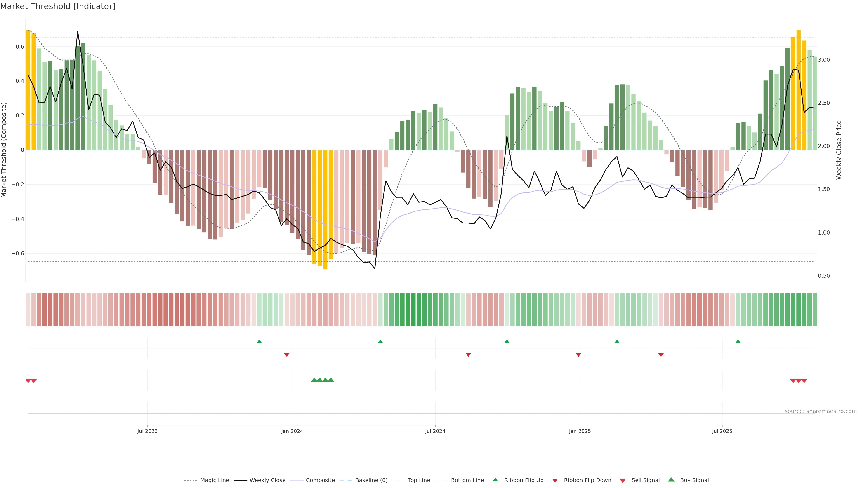Screen dimensions: 868x488
Task: Select the Bottom Line legend entry
Action: point(467,480)
